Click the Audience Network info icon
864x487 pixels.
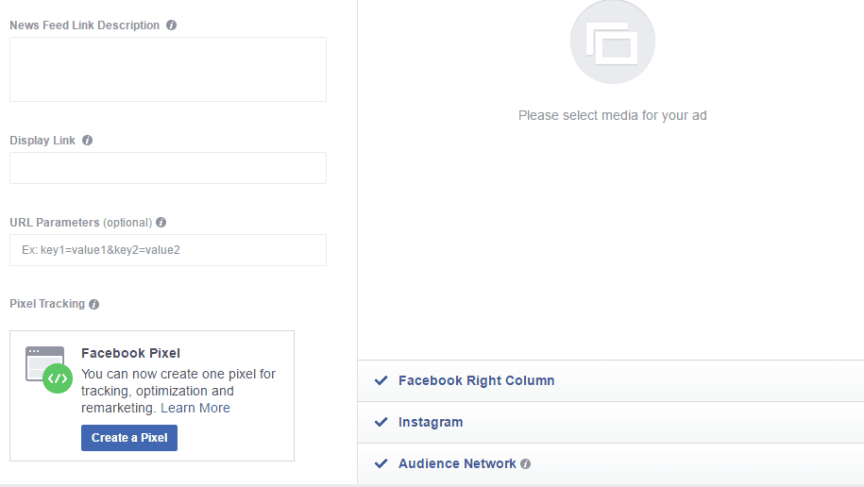point(526,464)
